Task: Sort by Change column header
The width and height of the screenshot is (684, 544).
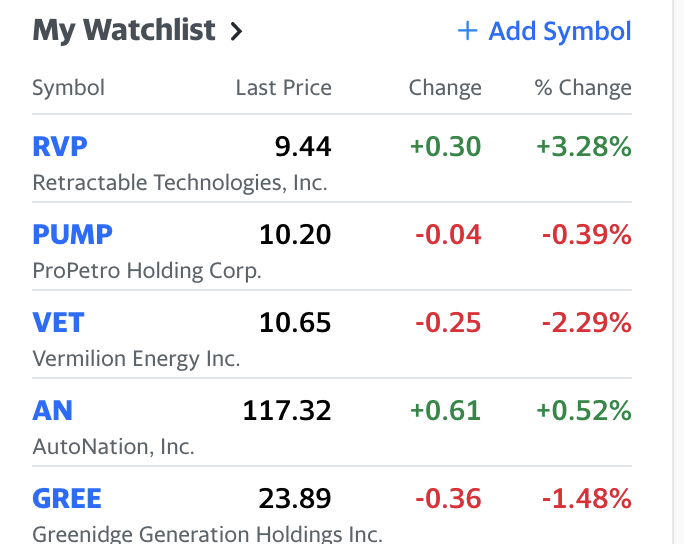Action: 445,88
